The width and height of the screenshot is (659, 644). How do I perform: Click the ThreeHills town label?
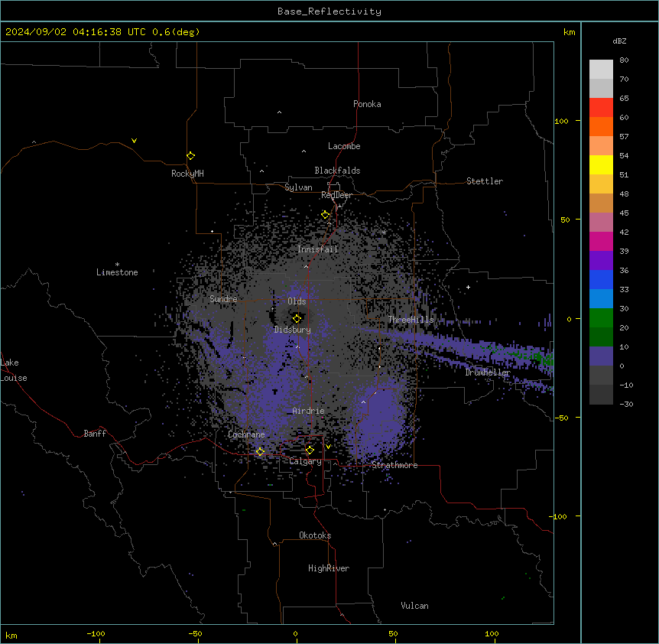[x=411, y=320]
